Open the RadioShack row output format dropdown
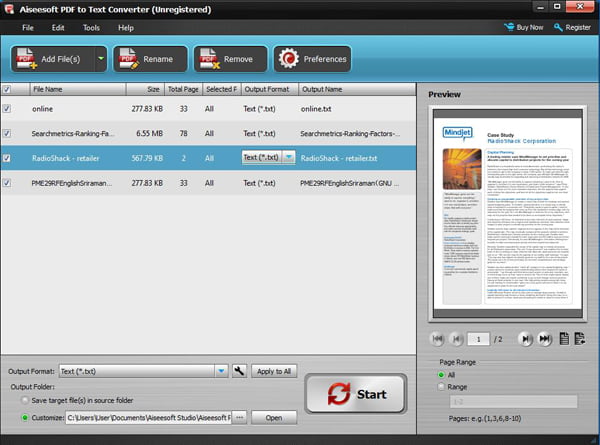 tap(289, 157)
